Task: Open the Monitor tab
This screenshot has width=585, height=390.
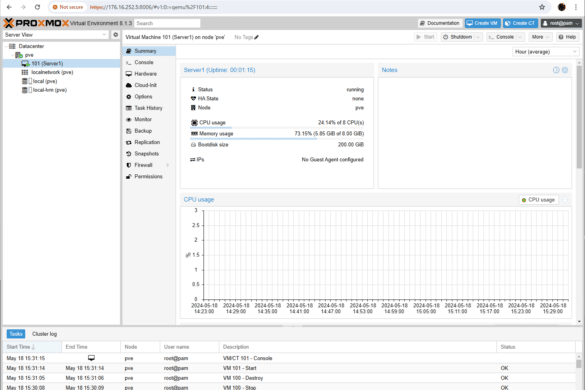Action: pyautogui.click(x=149, y=119)
